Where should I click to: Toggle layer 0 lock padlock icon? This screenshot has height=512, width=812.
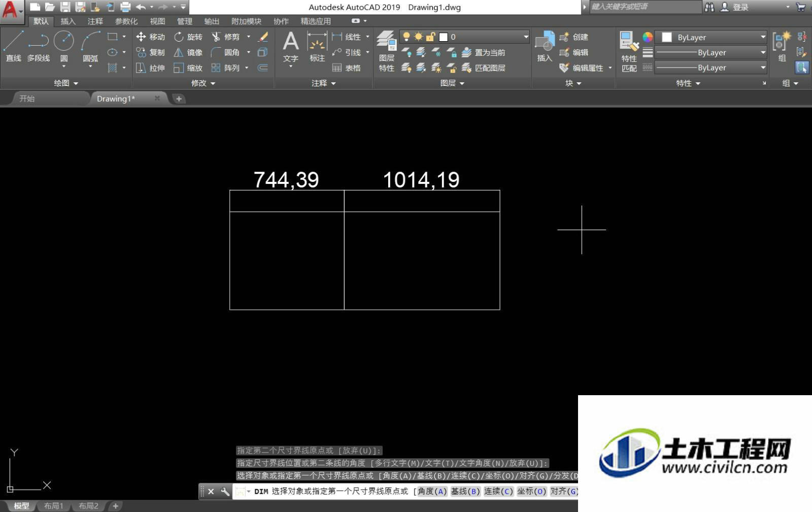[x=430, y=37]
